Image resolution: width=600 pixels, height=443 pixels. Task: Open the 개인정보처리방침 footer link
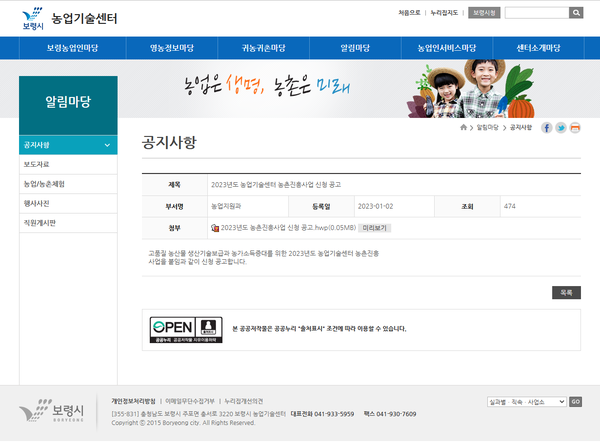(134, 401)
